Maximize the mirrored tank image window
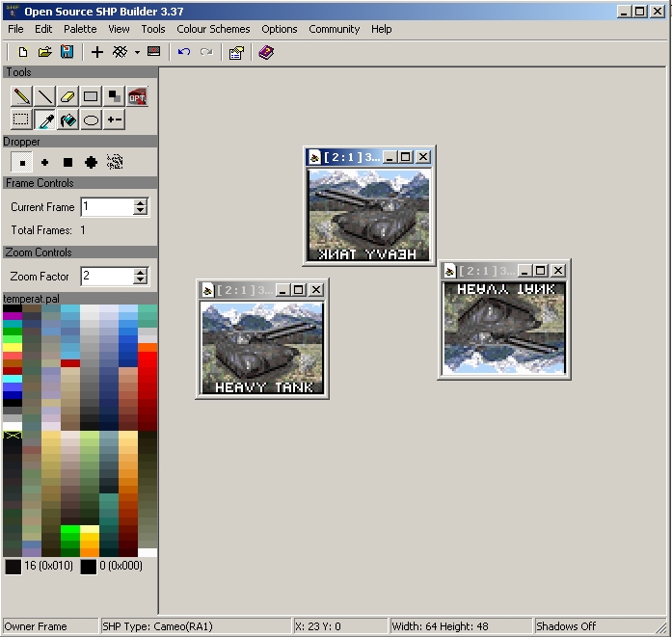 point(406,157)
